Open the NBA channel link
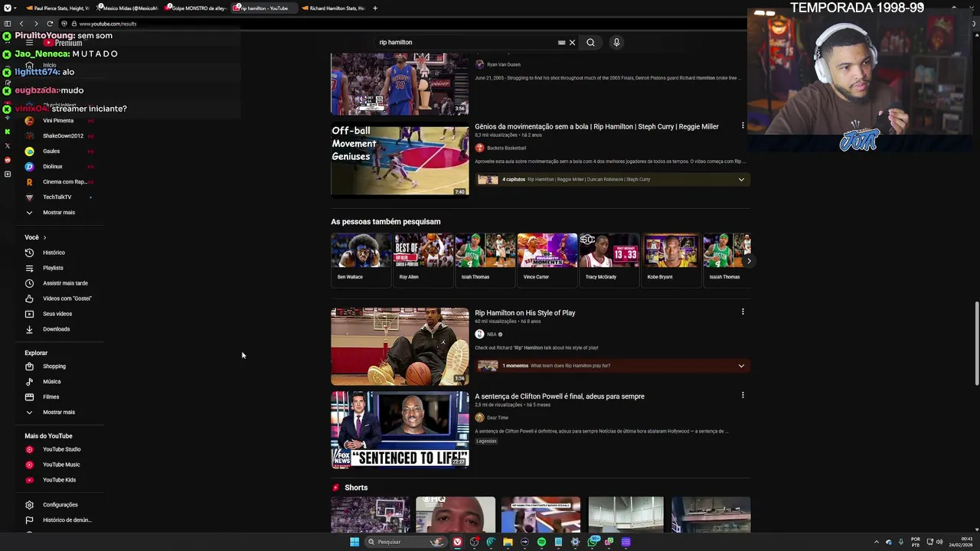This screenshot has width=980, height=551. tap(492, 334)
